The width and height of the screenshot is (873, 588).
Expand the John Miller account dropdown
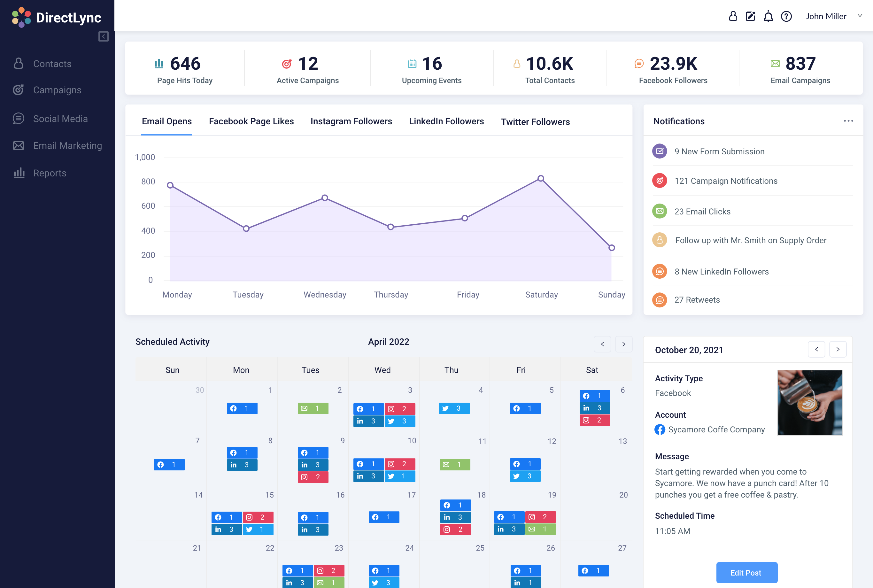tap(860, 16)
